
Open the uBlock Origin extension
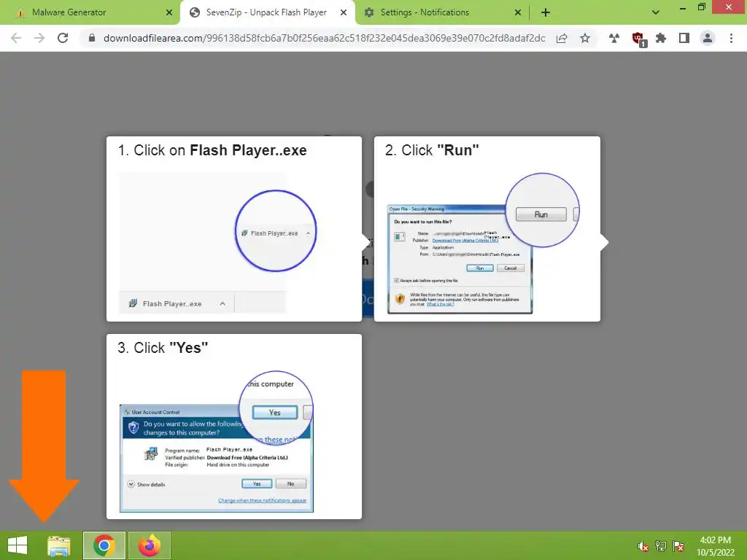pos(638,39)
